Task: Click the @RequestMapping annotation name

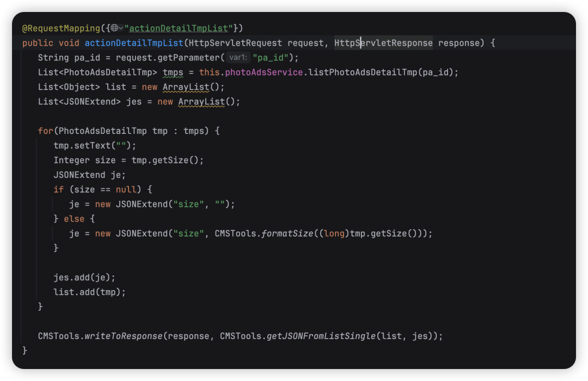Action: [x=53, y=28]
